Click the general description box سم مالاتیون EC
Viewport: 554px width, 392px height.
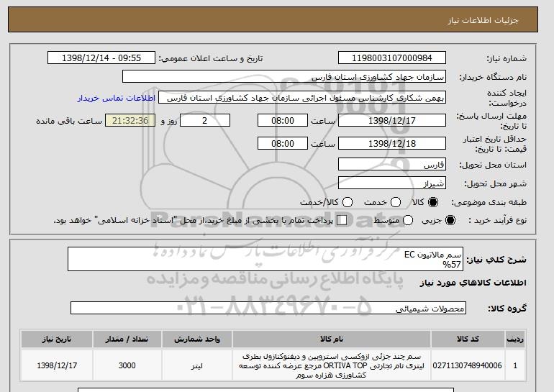(x=265, y=259)
